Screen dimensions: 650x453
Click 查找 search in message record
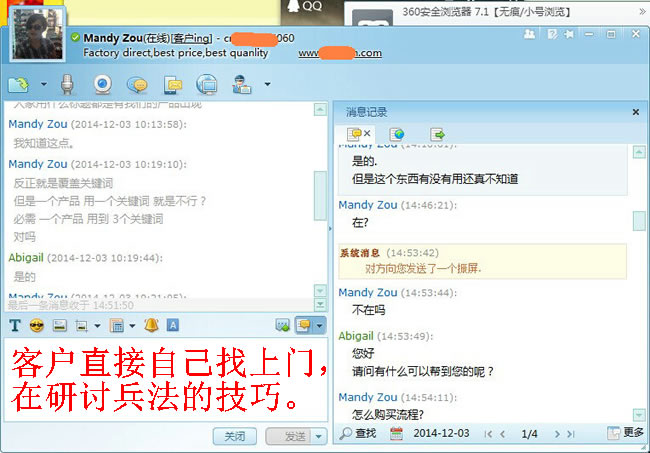358,433
